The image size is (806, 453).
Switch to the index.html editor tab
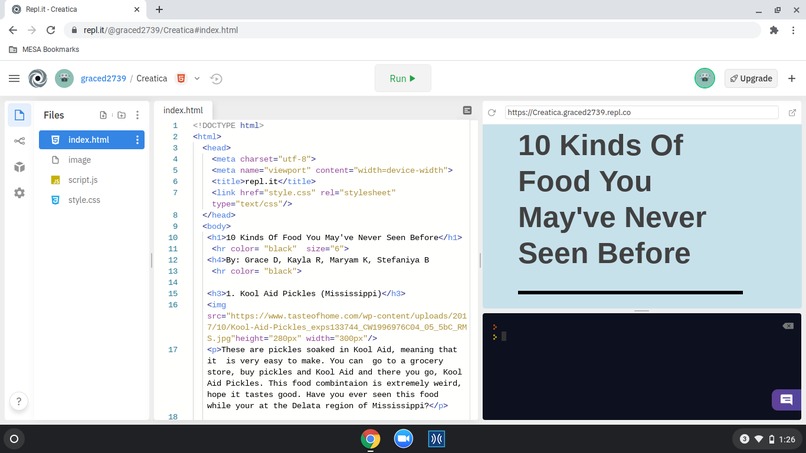point(183,110)
